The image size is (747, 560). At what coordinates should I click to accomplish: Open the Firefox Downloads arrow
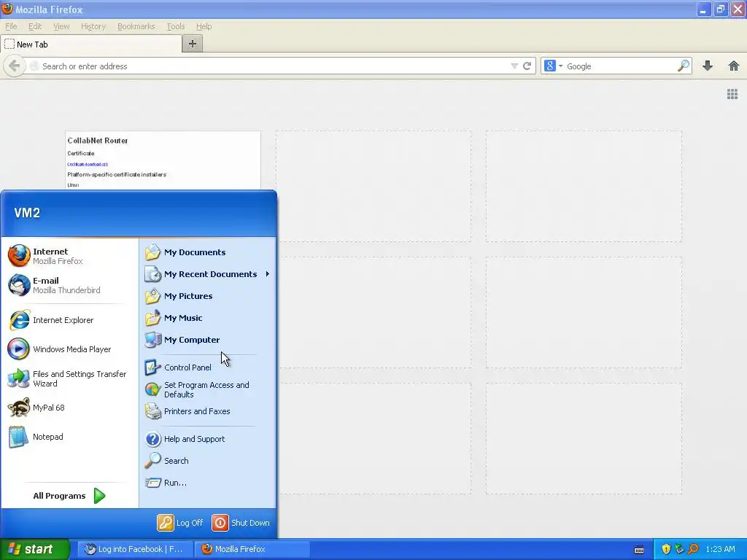pyautogui.click(x=708, y=66)
